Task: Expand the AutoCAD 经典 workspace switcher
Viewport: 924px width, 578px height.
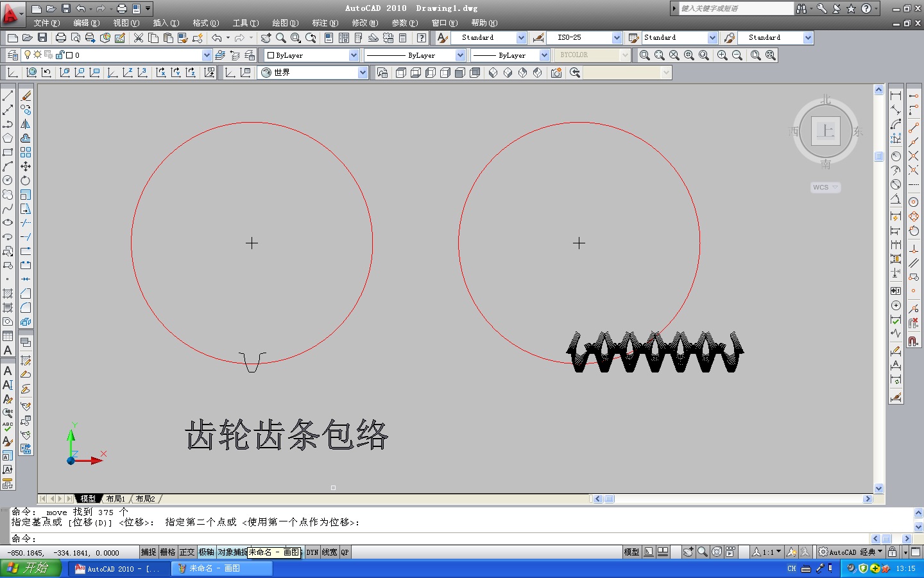Action: click(850, 552)
